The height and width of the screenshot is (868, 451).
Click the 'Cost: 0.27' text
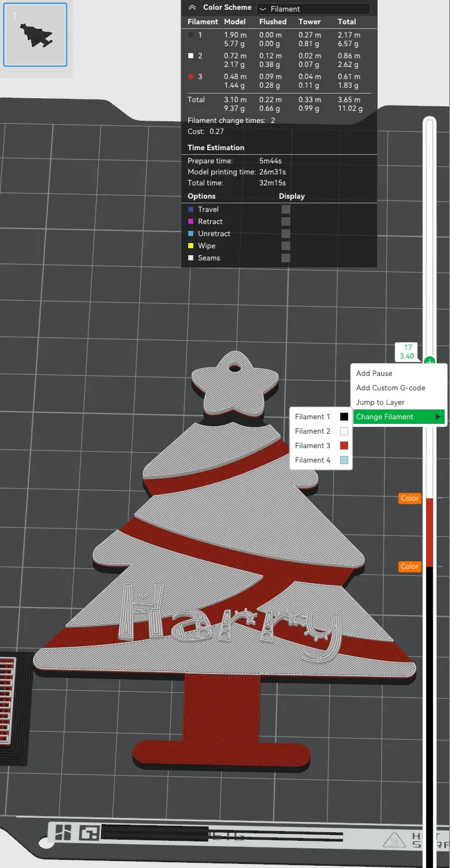coord(206,132)
